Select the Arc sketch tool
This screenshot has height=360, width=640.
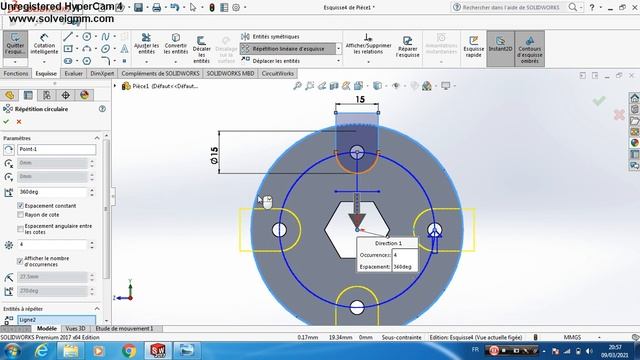87,49
